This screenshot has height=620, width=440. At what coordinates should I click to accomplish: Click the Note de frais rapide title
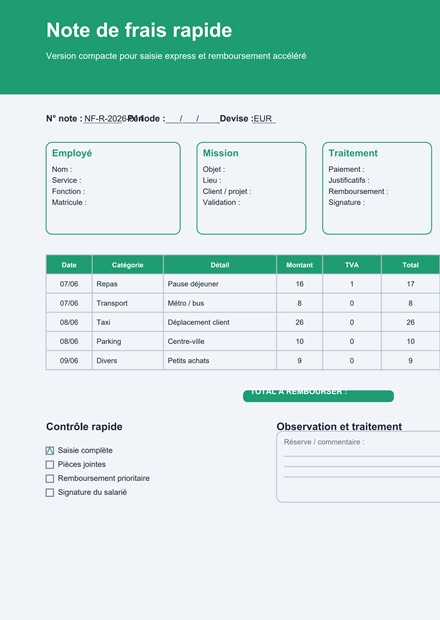coord(139,30)
